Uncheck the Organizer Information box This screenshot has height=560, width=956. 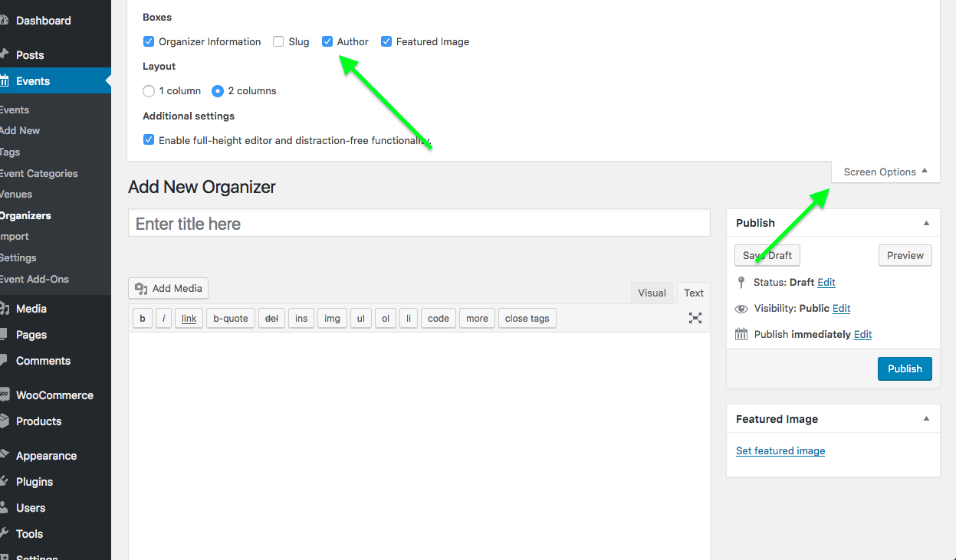[x=149, y=42]
